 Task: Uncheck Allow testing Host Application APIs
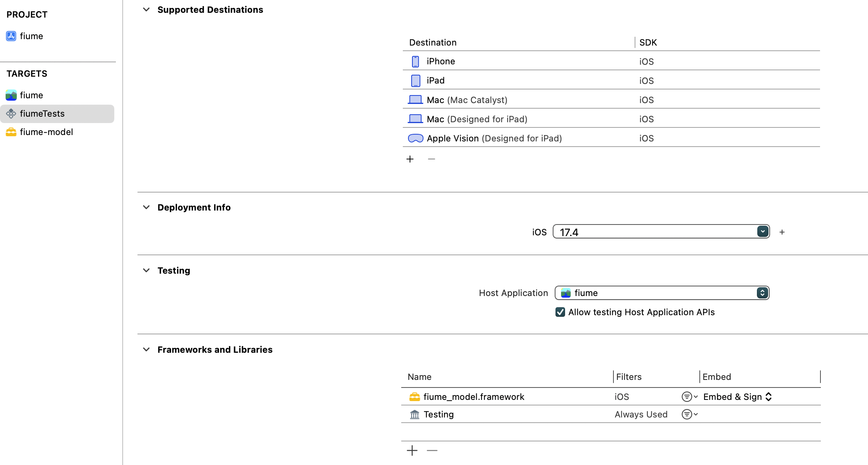coord(560,312)
